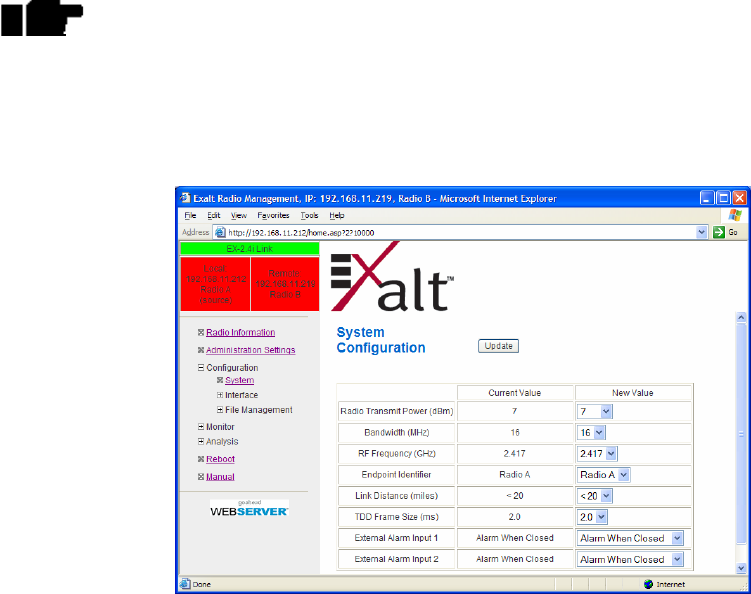Open the Manual link
Screen dimensions: 751x594
[x=220, y=477]
